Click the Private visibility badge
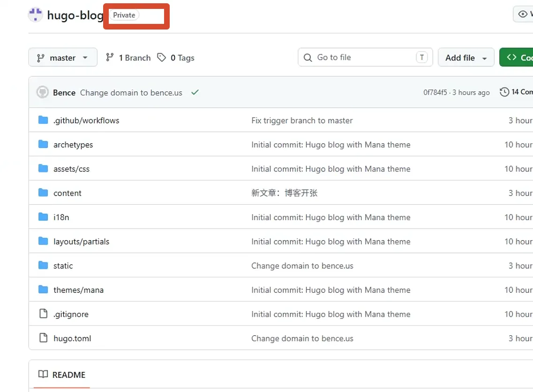The height and width of the screenshot is (392, 533). (x=124, y=15)
